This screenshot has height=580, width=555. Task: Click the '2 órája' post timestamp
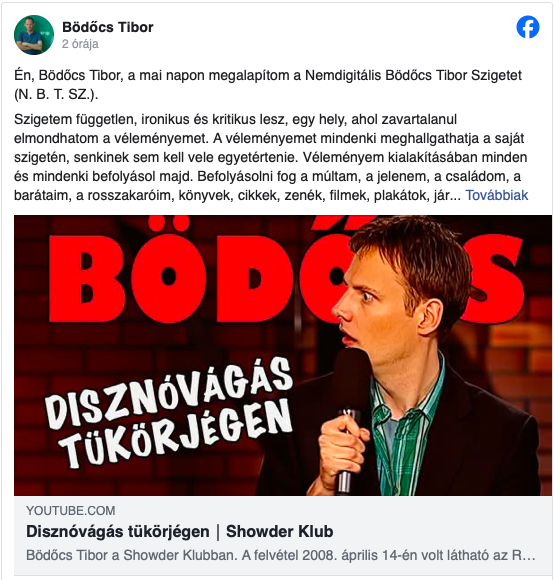pos(80,44)
